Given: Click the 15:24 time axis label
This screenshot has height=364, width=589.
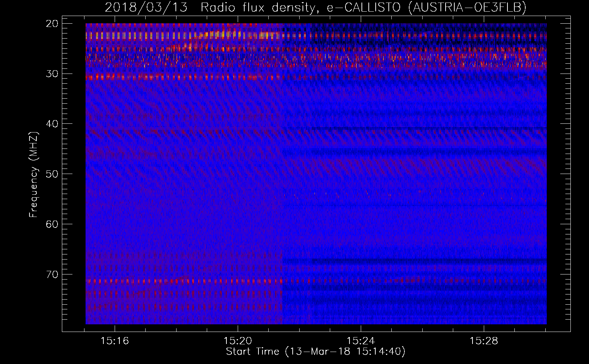Looking at the screenshot, I should (x=361, y=341).
